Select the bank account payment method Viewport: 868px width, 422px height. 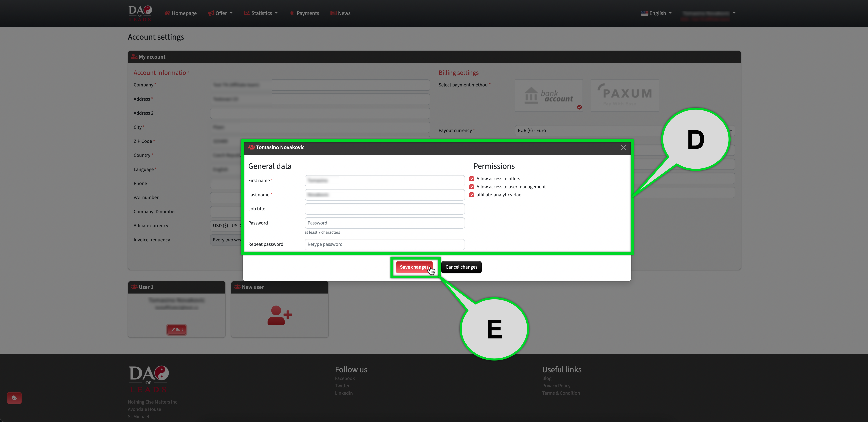point(549,96)
